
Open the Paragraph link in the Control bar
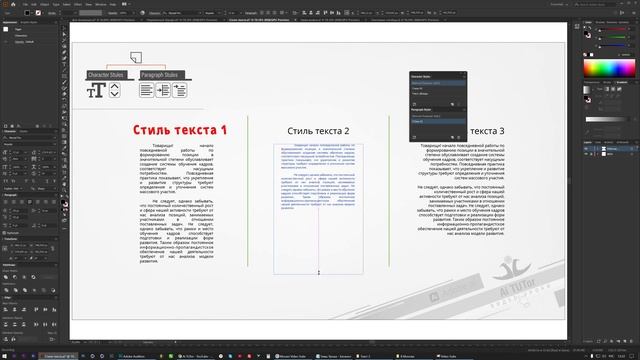tap(251, 13)
